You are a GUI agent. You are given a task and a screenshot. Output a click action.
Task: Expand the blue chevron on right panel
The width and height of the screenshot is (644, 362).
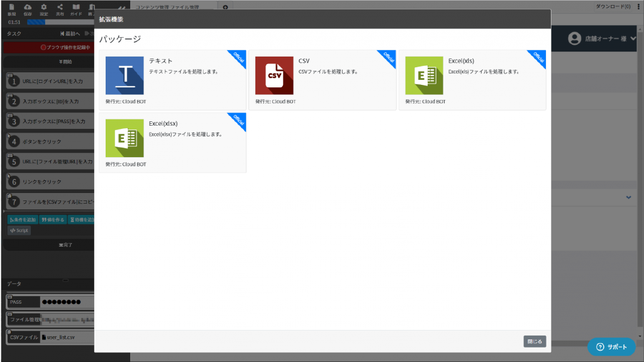click(x=628, y=197)
